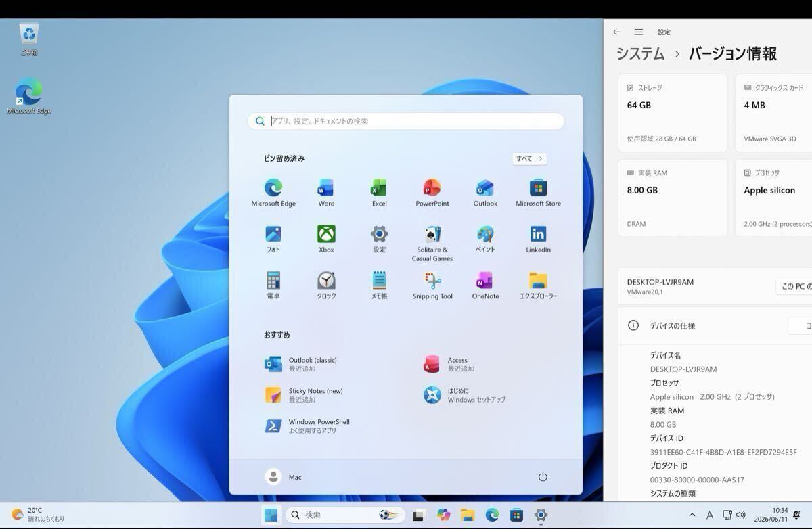Select Microsoft Edge desktop shortcut

(28, 97)
